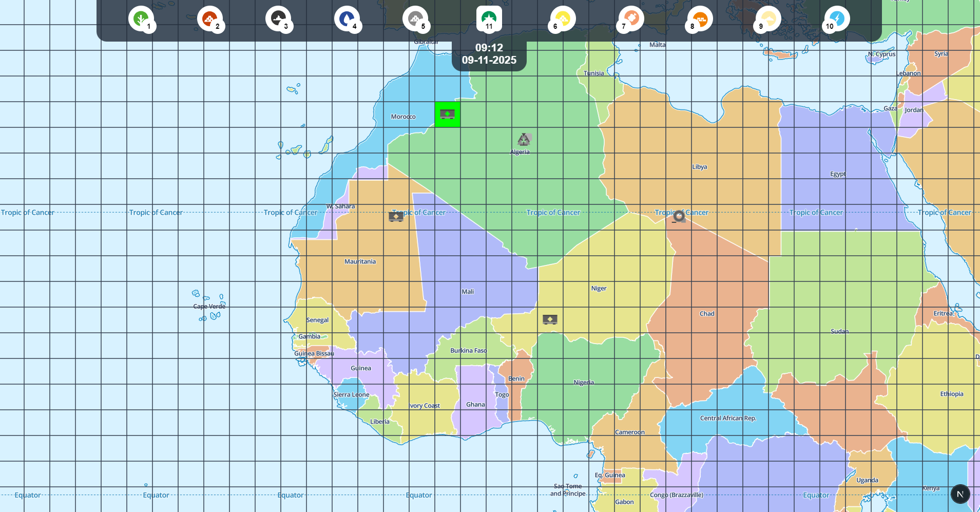
Task: Click the container marker in northern Mauritania
Action: tap(396, 217)
